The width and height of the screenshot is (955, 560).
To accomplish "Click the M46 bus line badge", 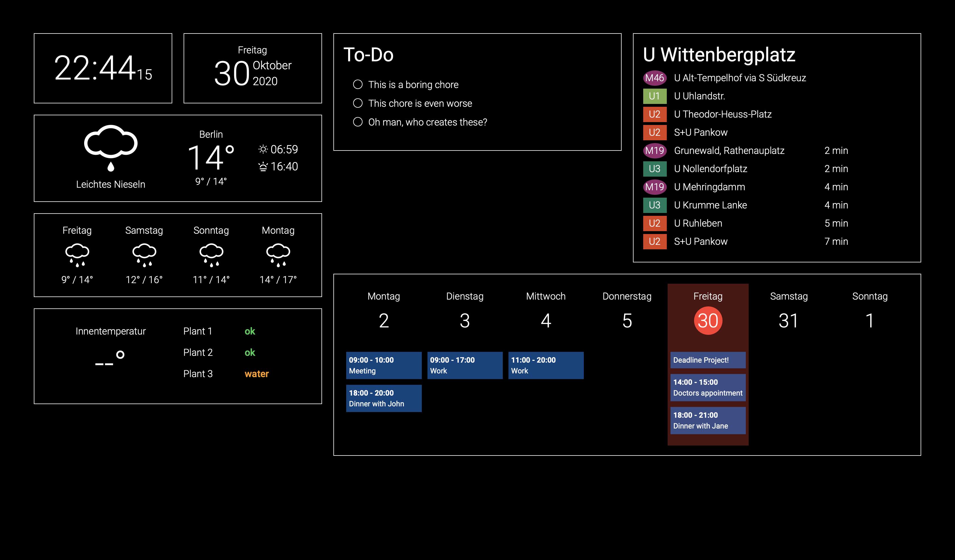I will click(x=654, y=78).
